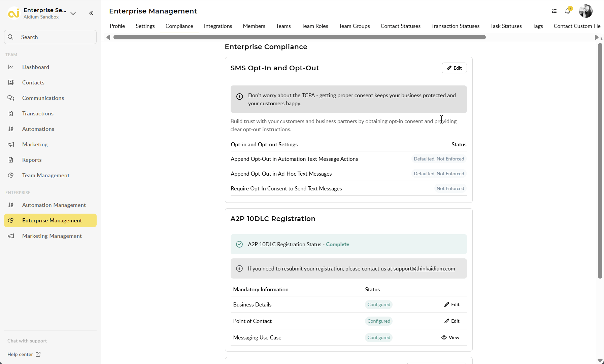
Task: Open the Transaction Statuses tab
Action: tap(455, 26)
